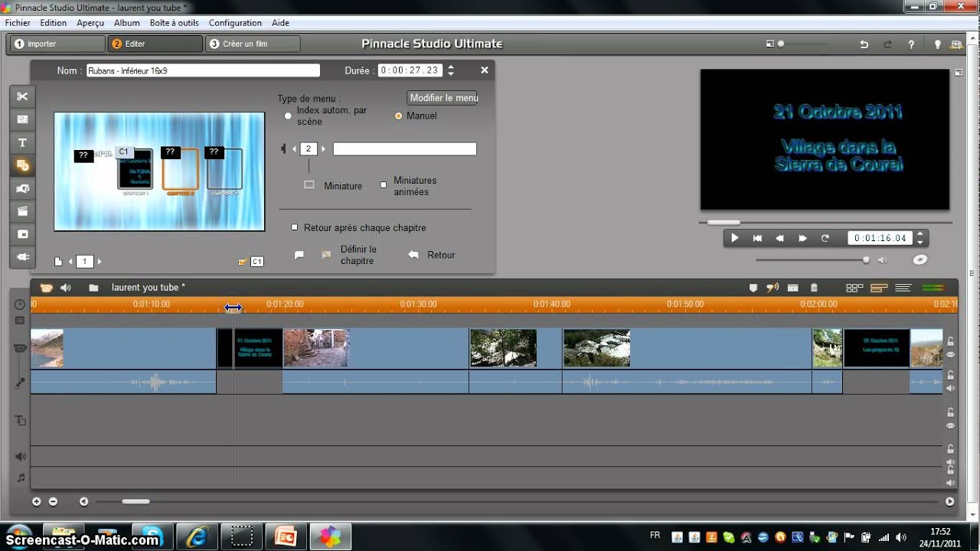
Task: Adjust the Durée stepper arrows
Action: pos(451,70)
